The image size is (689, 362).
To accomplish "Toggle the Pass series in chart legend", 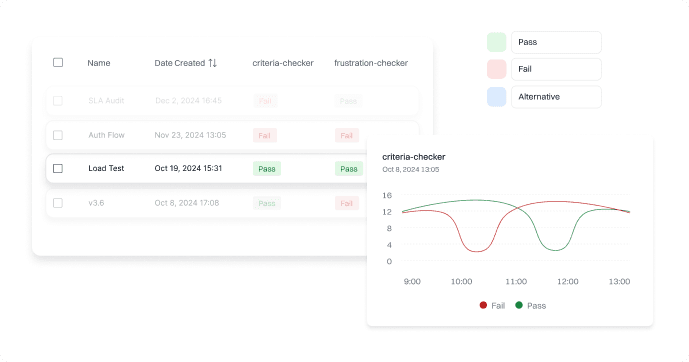I will [x=530, y=305].
